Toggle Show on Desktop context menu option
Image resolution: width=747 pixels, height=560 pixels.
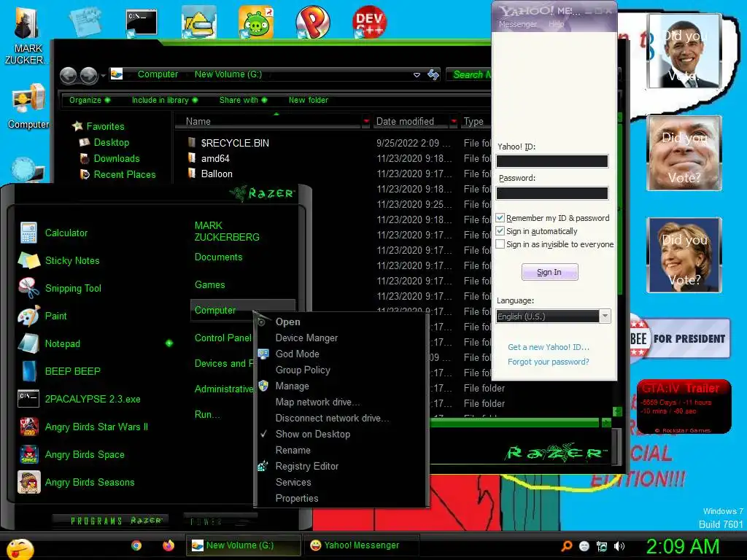312,434
